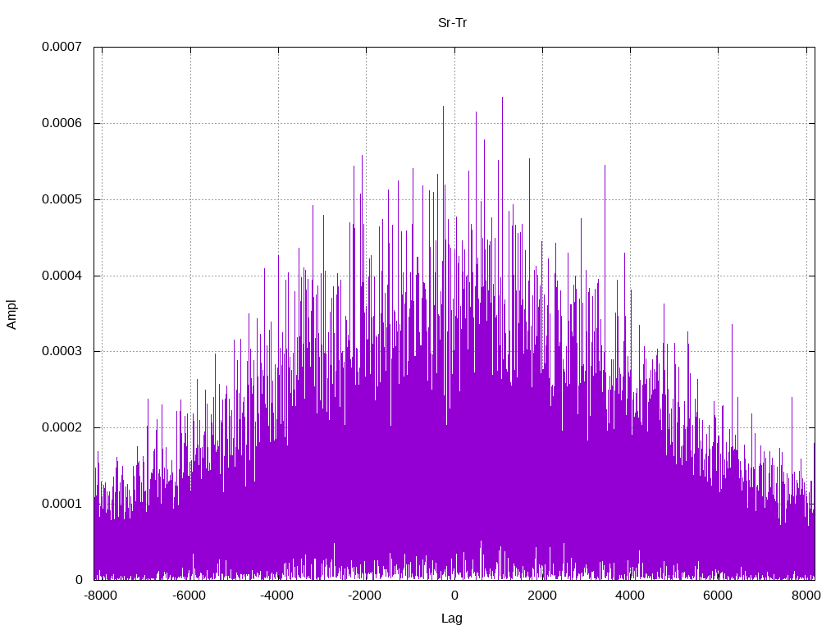
Task: Click the y-axis value 0.0006
Action: coord(62,123)
